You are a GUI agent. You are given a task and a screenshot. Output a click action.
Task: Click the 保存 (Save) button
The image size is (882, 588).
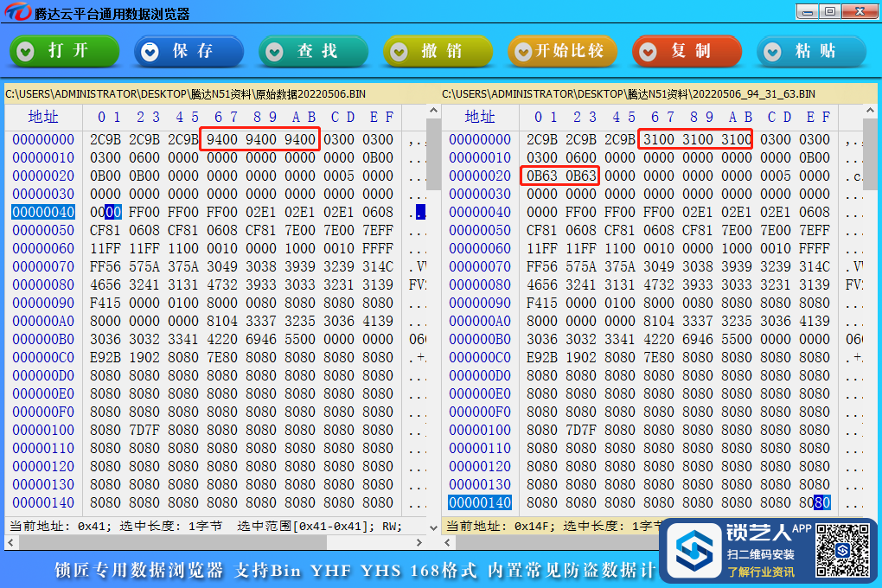[x=189, y=51]
